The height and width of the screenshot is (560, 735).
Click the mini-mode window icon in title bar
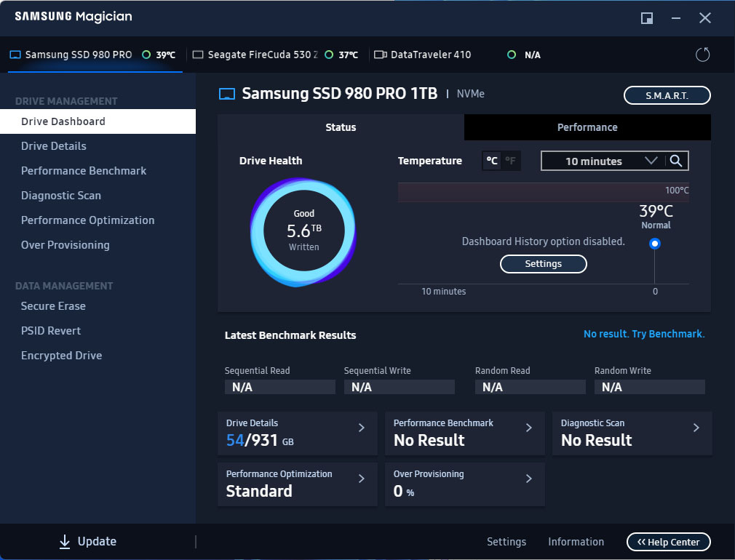[x=647, y=18]
